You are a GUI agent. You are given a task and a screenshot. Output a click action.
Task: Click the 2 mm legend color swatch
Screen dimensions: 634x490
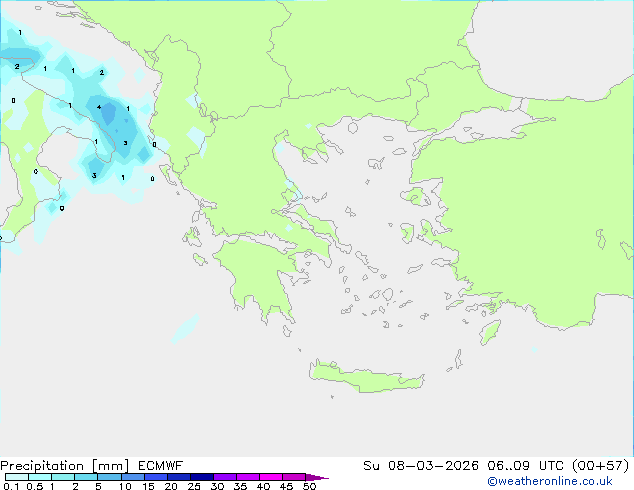(x=86, y=477)
